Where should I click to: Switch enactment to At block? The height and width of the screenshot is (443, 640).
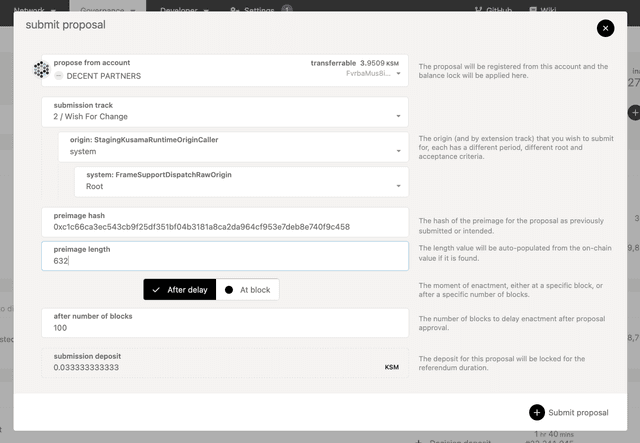[x=248, y=290]
